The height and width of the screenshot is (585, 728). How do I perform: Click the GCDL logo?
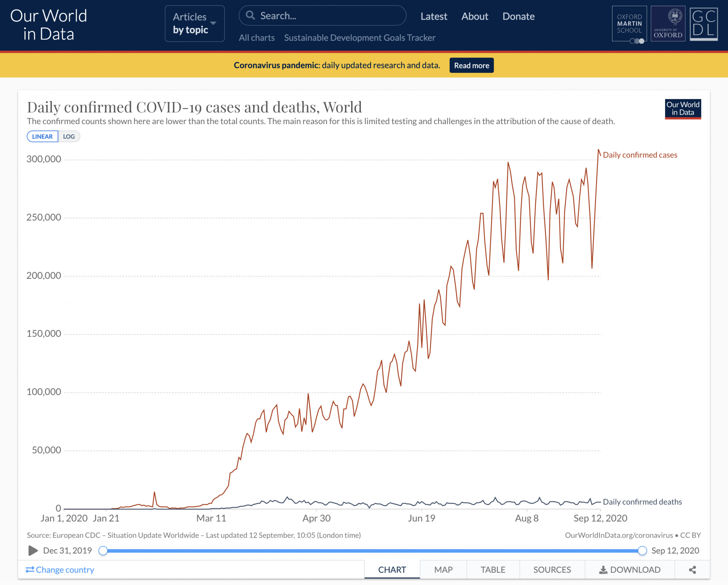704,24
